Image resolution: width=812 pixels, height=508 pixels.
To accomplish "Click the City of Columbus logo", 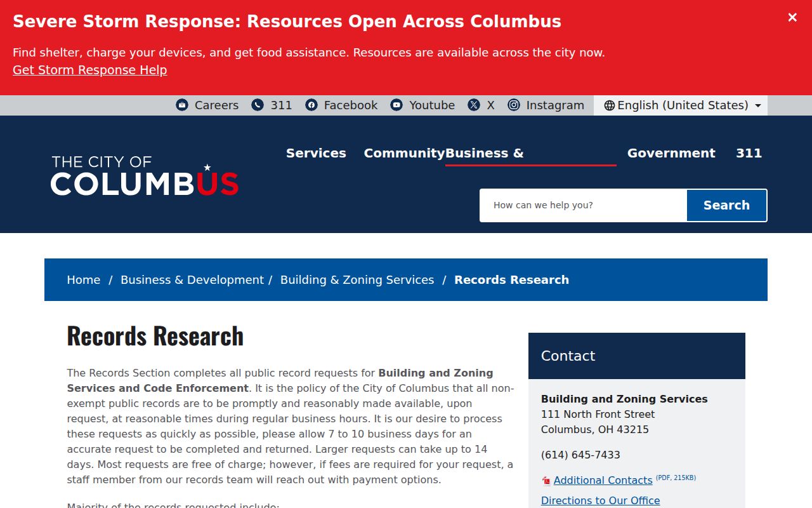I will [145, 175].
